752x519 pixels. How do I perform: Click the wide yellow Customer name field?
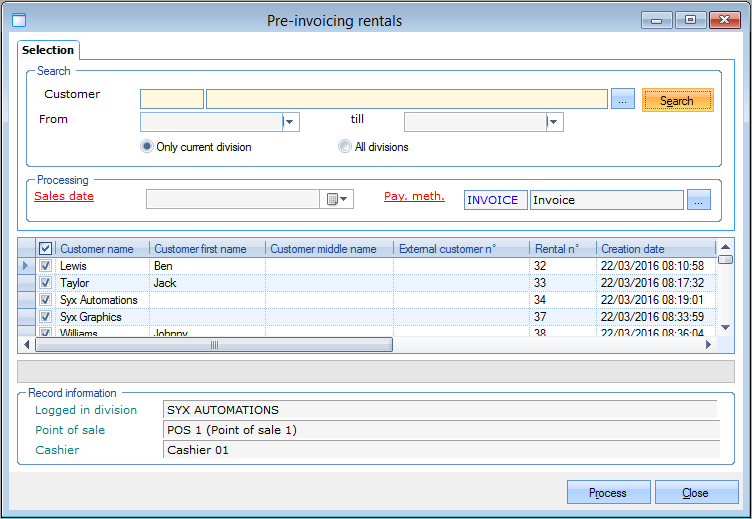pyautogui.click(x=406, y=99)
